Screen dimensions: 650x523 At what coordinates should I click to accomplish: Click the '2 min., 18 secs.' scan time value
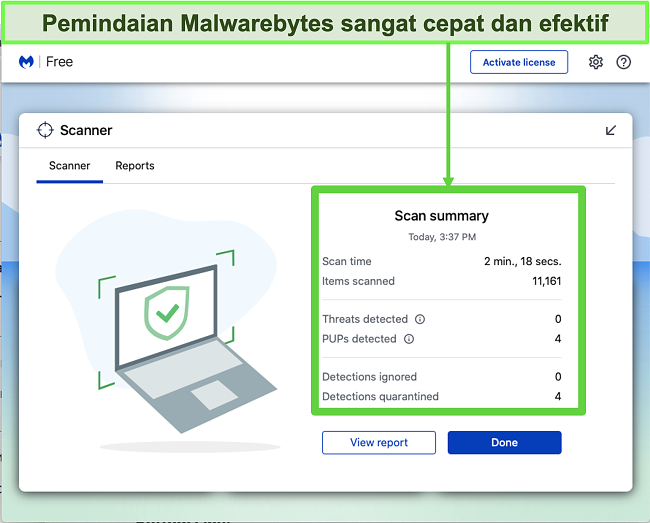522,262
